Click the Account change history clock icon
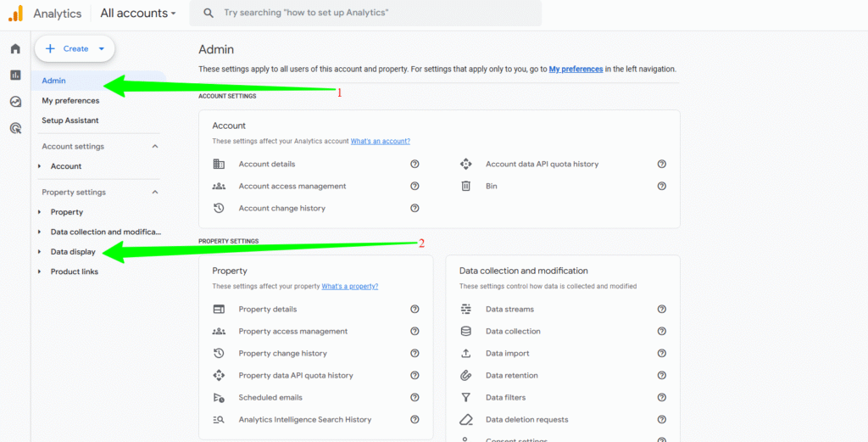Viewport: 868px width, 442px height. click(219, 208)
